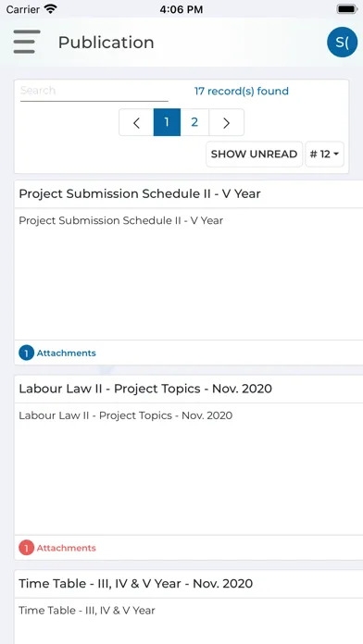
Task: Open Project Submission Schedule II attachments link
Action: pos(66,353)
